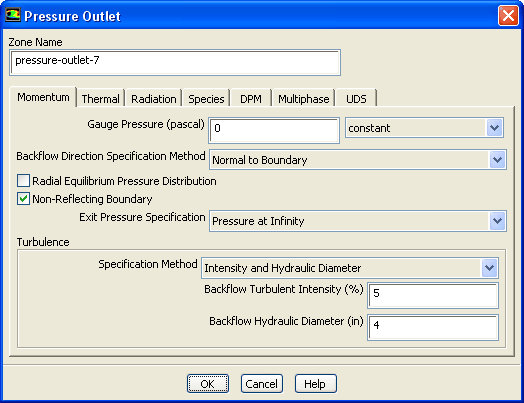Screen dimensions: 524x403
Task: Enable Radial Equilibrium Pressure Distribution checkbox
Action: click(23, 181)
